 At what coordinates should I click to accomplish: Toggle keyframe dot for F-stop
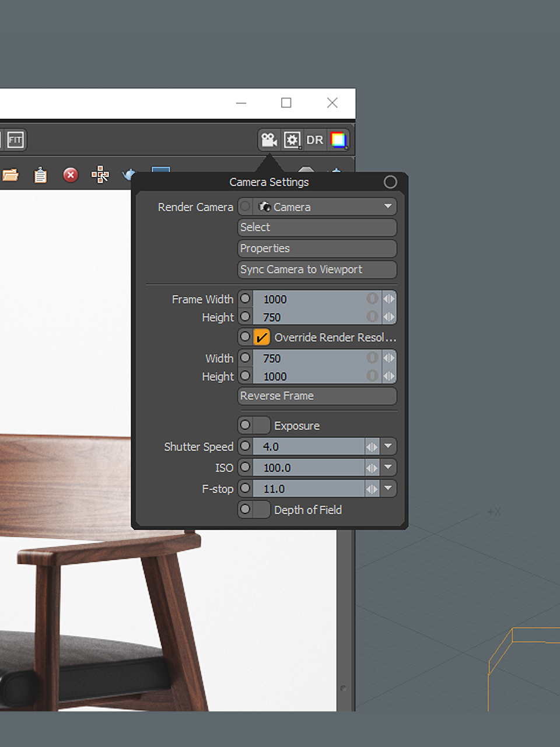click(x=246, y=488)
